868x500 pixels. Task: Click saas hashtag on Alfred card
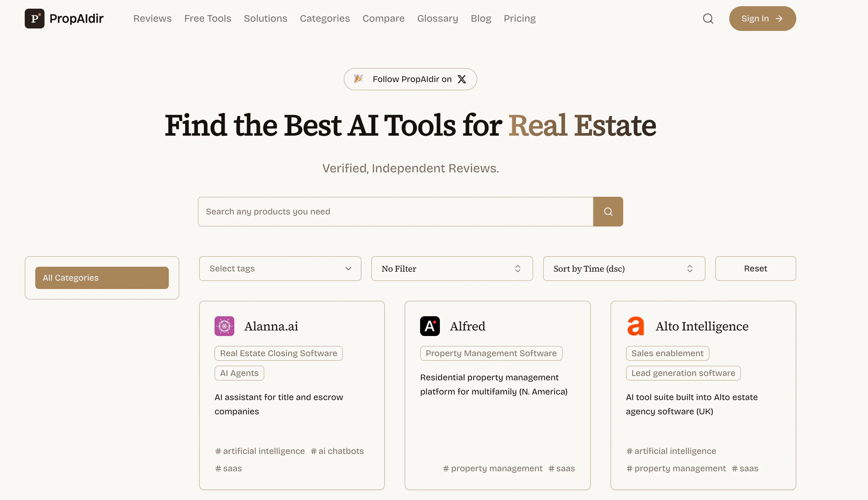coord(562,468)
